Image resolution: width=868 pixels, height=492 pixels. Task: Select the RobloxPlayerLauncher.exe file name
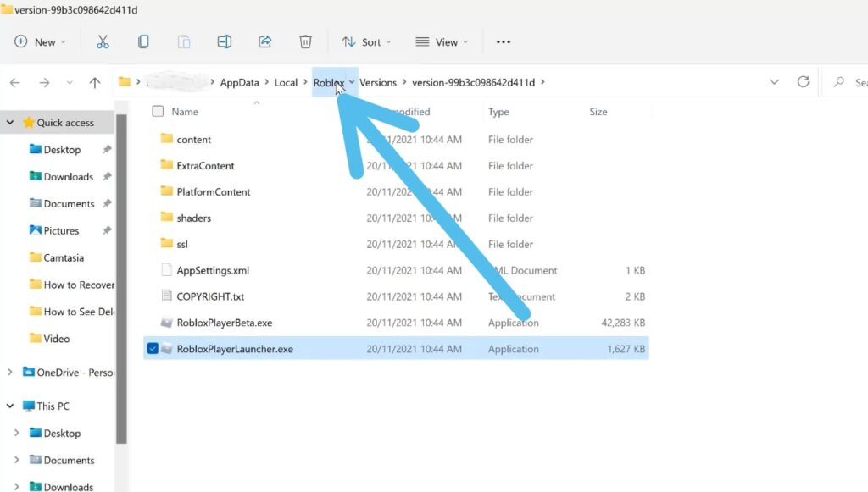point(235,349)
